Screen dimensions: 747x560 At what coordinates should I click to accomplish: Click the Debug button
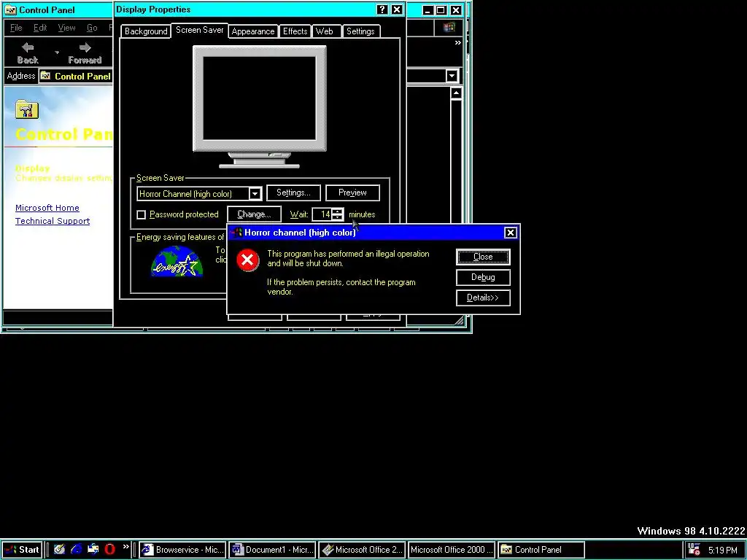click(483, 277)
